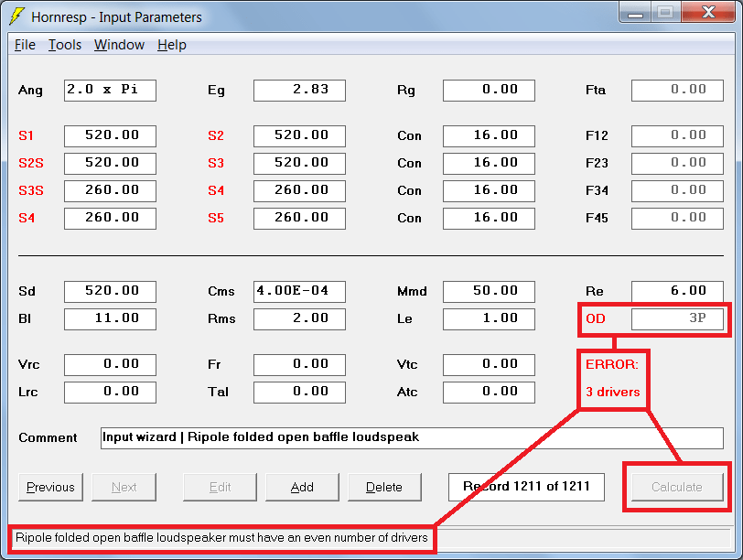Click the S3S value field
The width and height of the screenshot is (743, 560).
[x=110, y=191]
